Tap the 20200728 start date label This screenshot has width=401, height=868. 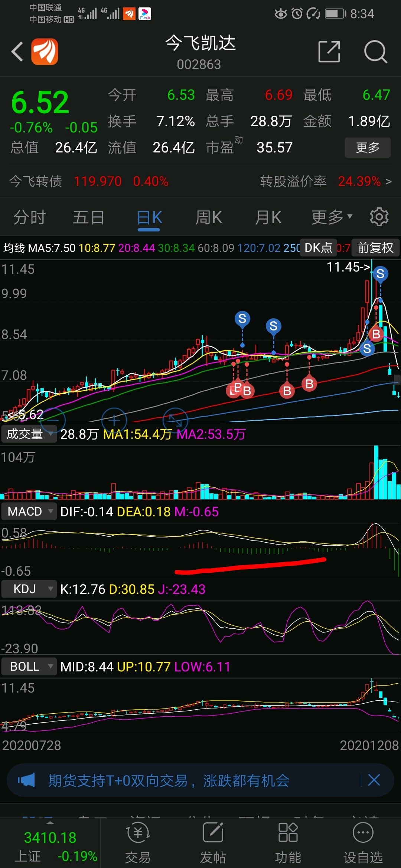(32, 746)
